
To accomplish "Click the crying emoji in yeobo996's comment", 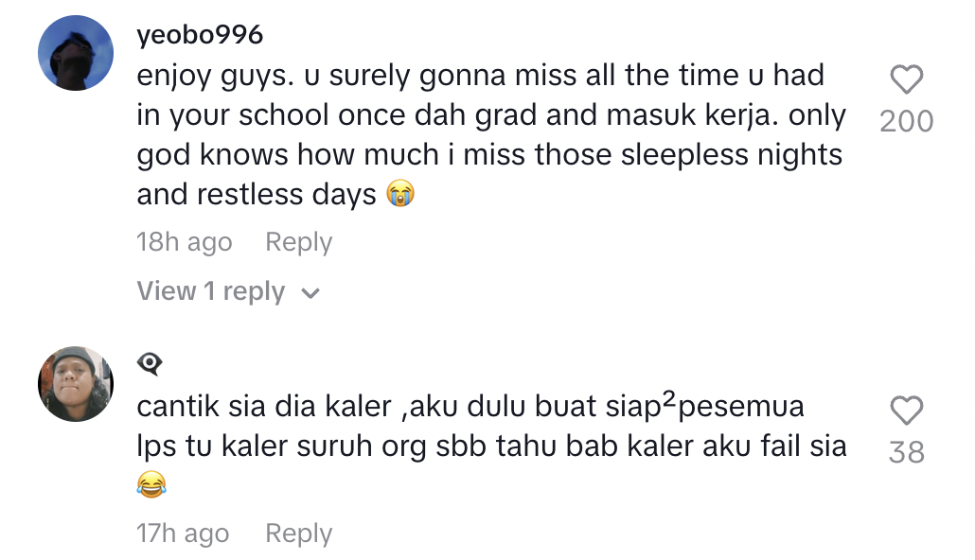I will [x=399, y=194].
